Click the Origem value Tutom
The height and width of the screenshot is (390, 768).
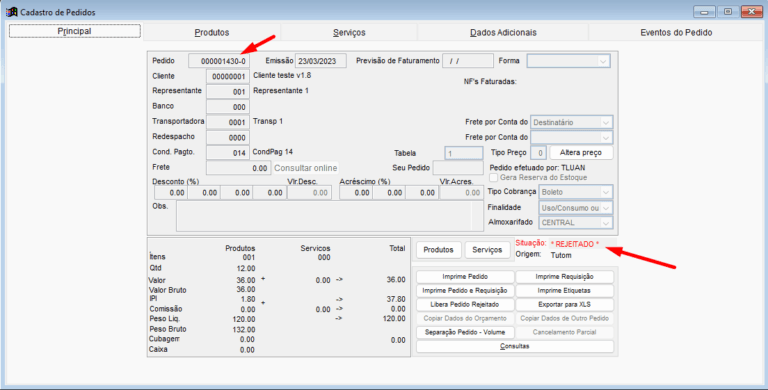[561, 255]
